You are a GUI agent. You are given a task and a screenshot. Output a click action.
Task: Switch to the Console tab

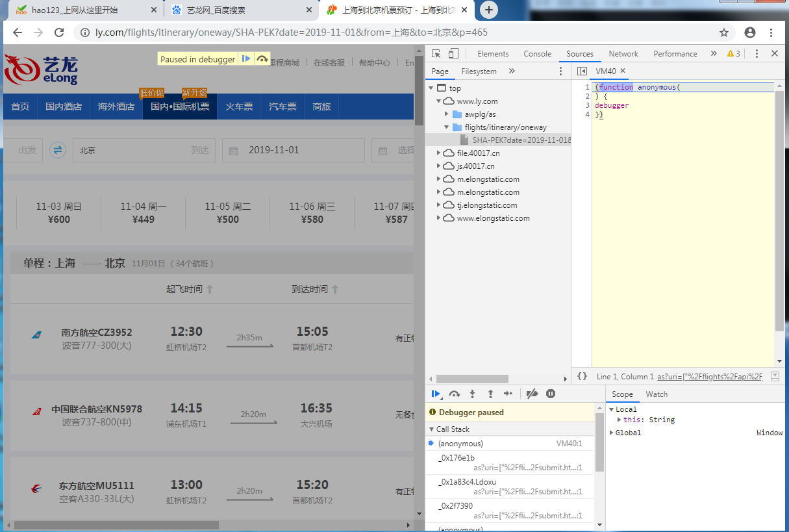[538, 54]
